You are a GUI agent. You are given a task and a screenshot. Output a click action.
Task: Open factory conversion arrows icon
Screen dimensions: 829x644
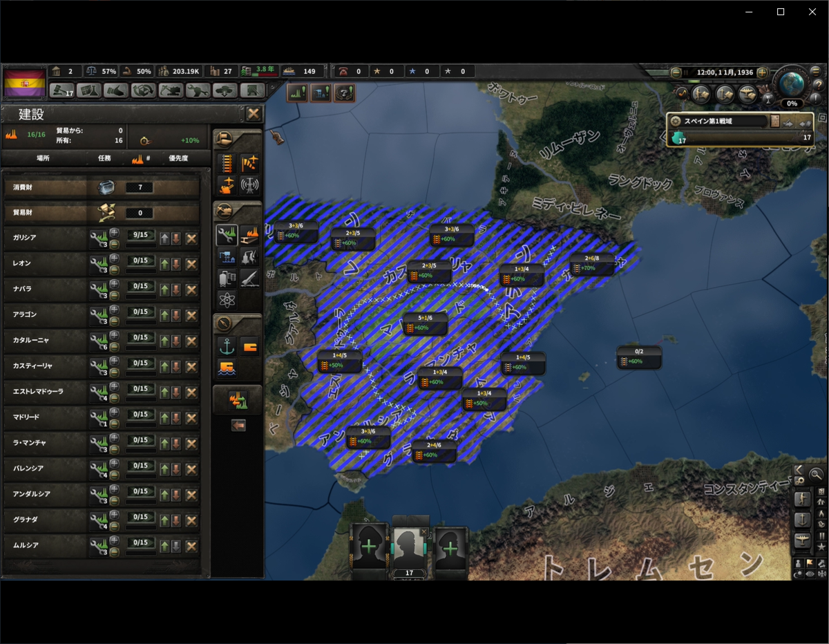click(238, 401)
